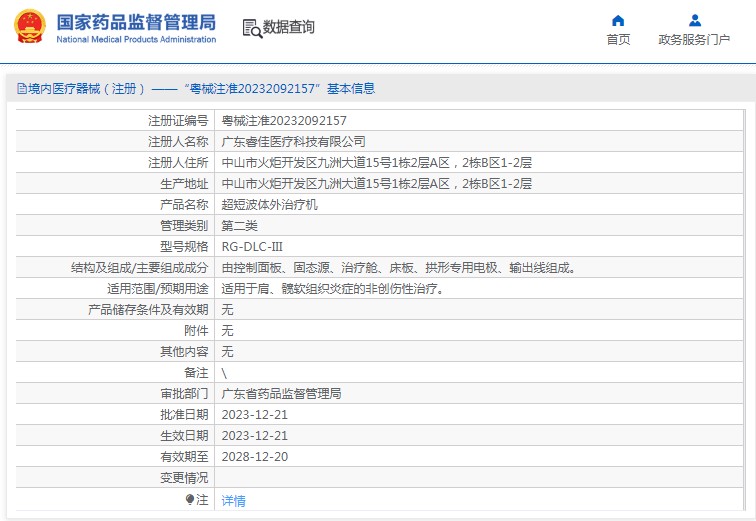Viewport: 756px width, 521px height.
Task: Click the 生产地址 label
Action: click(184, 184)
